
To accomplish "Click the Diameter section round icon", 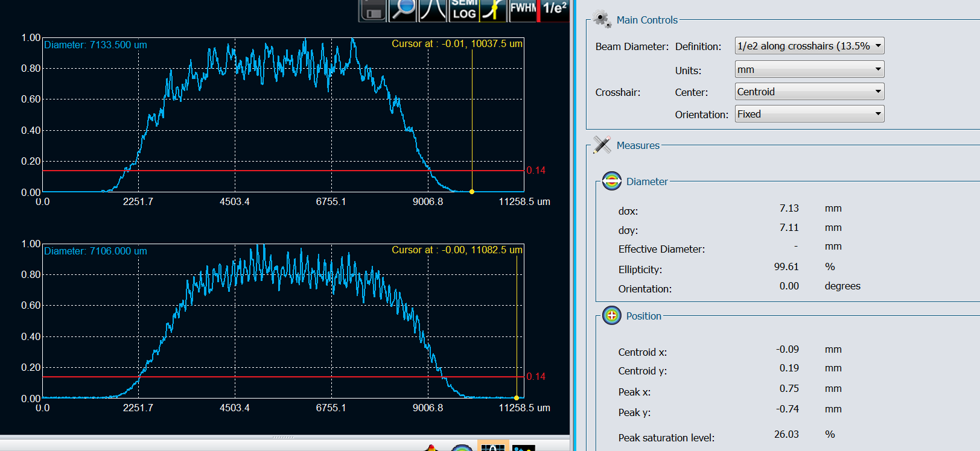I will (612, 181).
